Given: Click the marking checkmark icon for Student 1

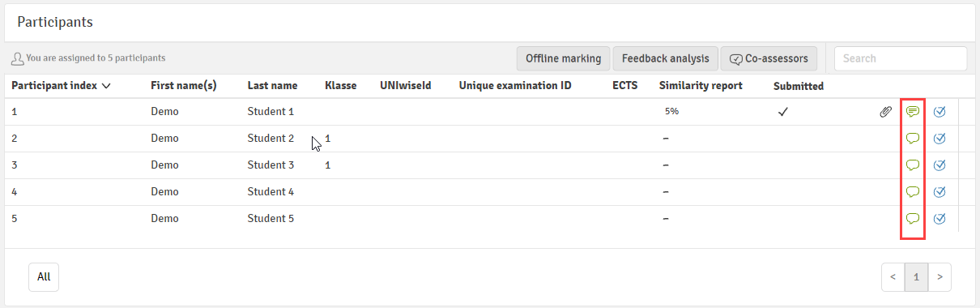Looking at the screenshot, I should point(940,112).
